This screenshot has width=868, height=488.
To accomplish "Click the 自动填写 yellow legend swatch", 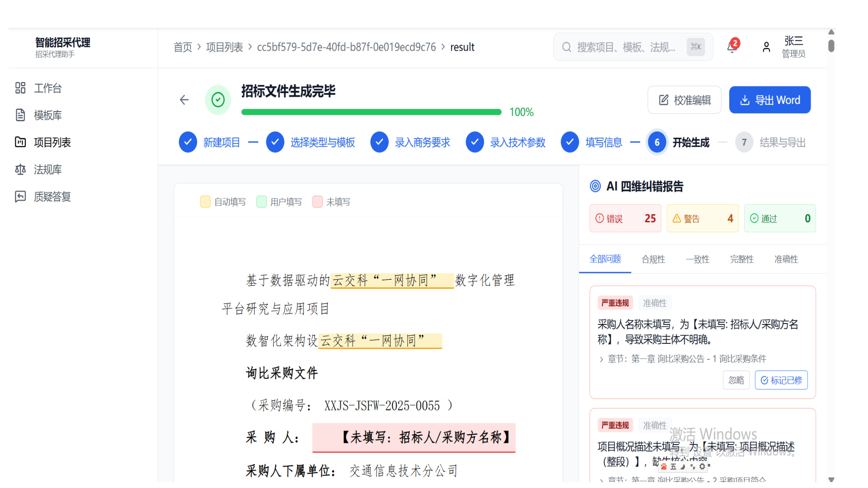I will coord(205,202).
